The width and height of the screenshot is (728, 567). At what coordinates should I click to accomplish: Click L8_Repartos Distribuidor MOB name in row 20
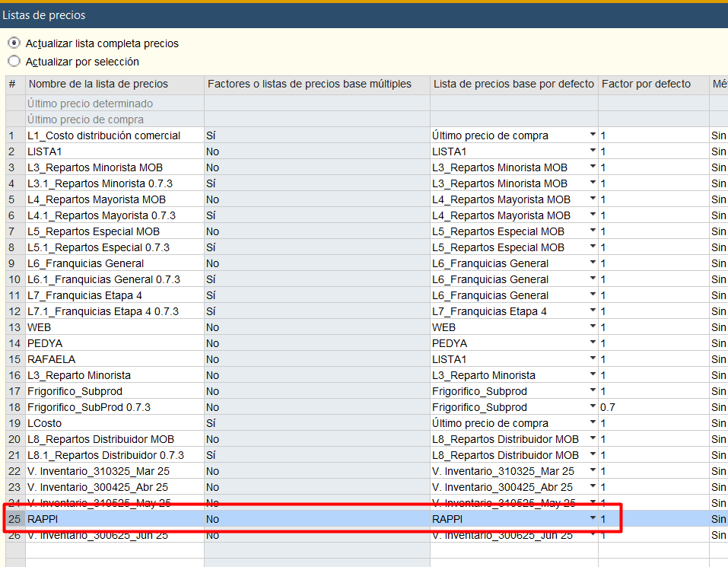click(100, 439)
